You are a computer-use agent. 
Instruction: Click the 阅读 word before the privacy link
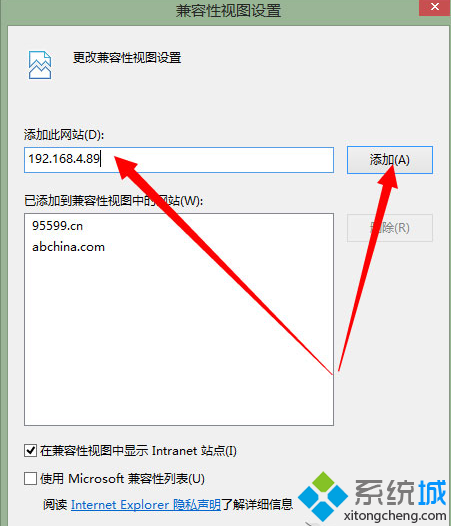point(55,505)
